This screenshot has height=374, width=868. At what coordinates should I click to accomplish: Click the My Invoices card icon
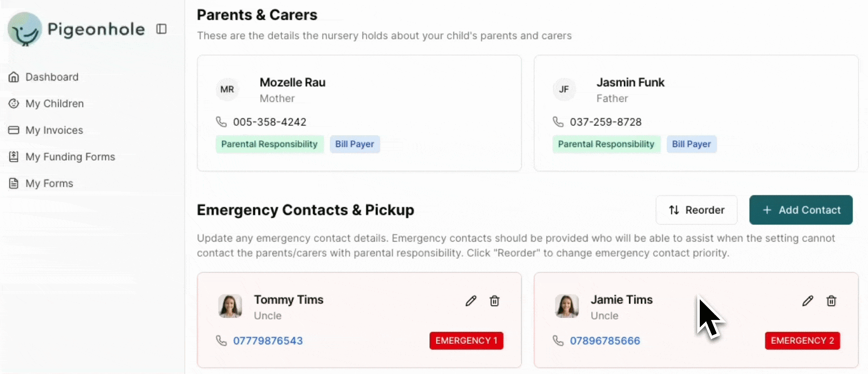coord(14,130)
